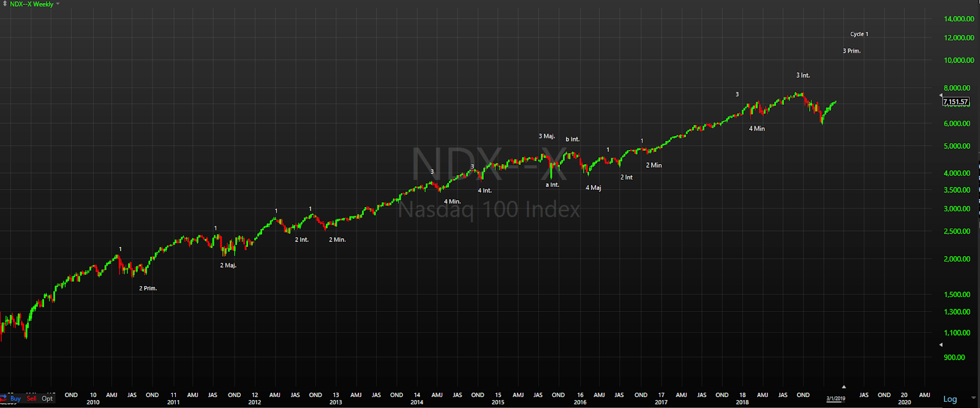
Task: Select the 2 Maj. wave label
Action: coord(228,265)
